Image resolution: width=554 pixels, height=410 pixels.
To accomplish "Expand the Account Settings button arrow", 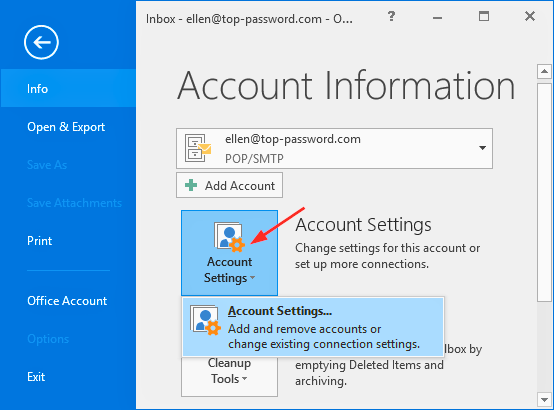I will point(252,278).
